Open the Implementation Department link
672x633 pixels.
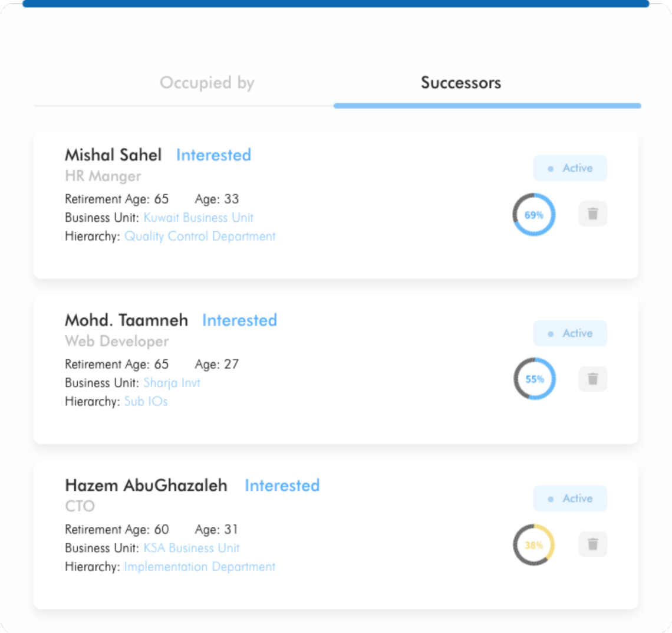coord(200,566)
